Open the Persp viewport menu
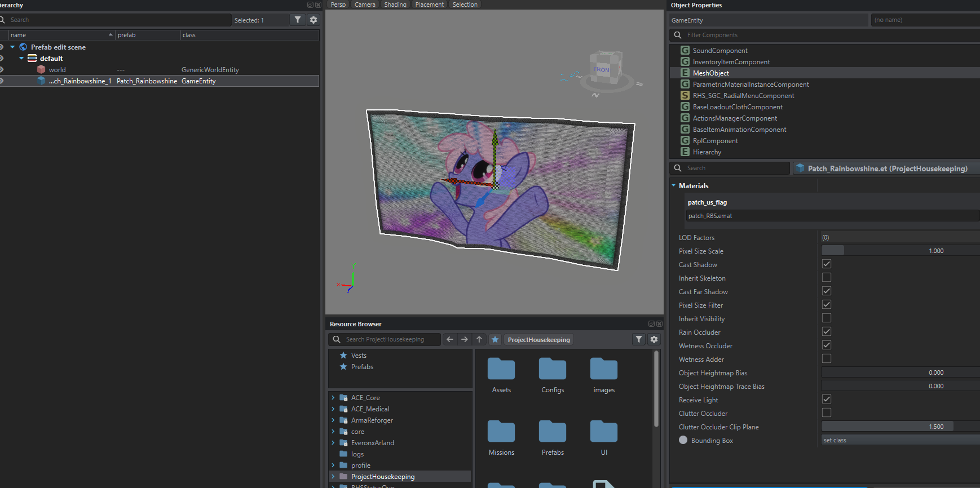The width and height of the screenshot is (980, 488). (338, 5)
